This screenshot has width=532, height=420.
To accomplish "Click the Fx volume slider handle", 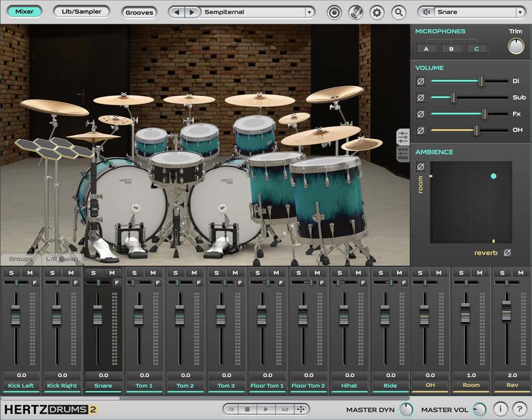I will pos(484,114).
